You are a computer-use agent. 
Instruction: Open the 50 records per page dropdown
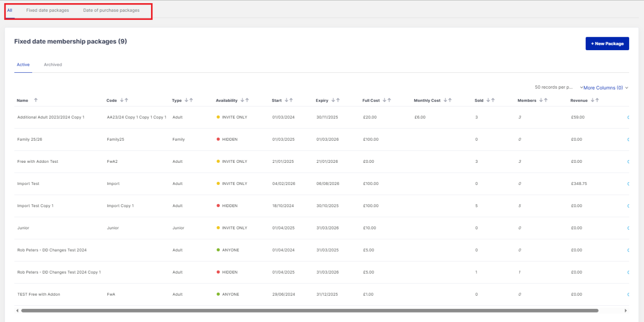[554, 87]
